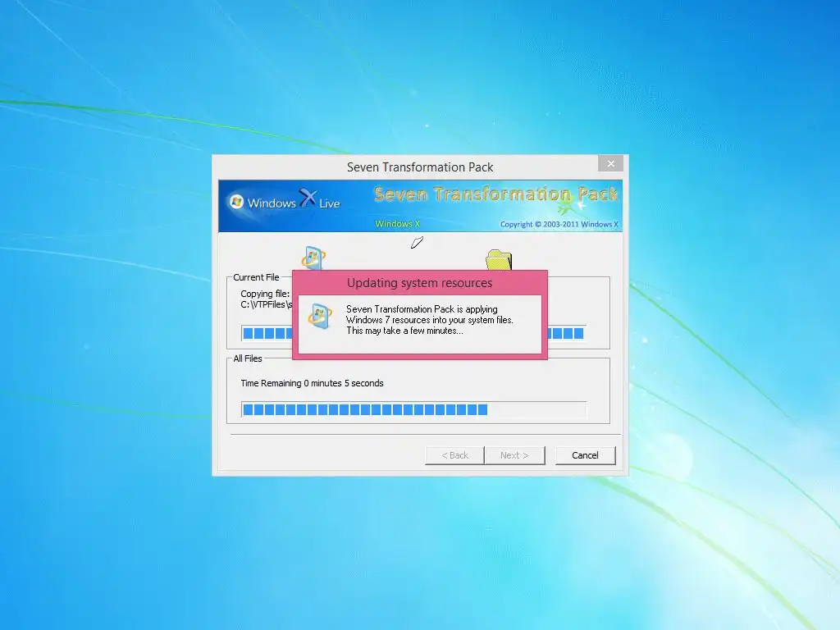Click the source document icon above Current File
Image resolution: width=840 pixels, height=630 pixels.
tap(313, 258)
